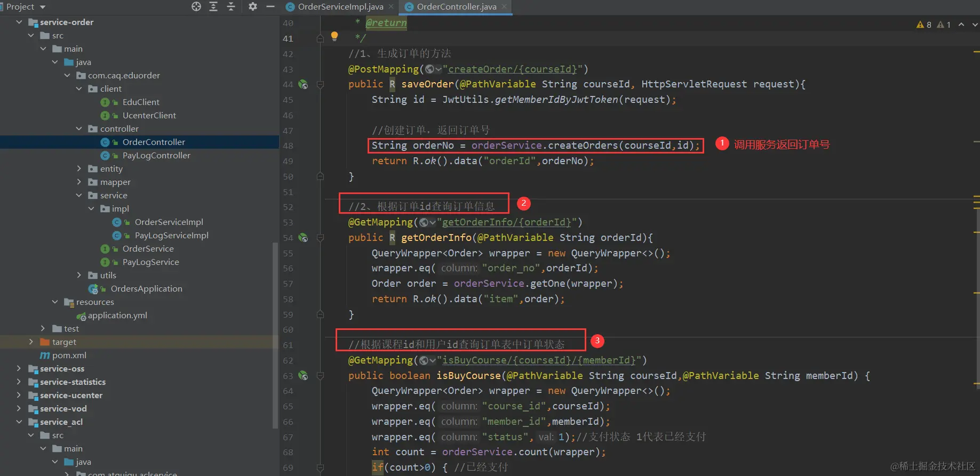Open OrdersApplication class
980x476 pixels.
(x=146, y=288)
